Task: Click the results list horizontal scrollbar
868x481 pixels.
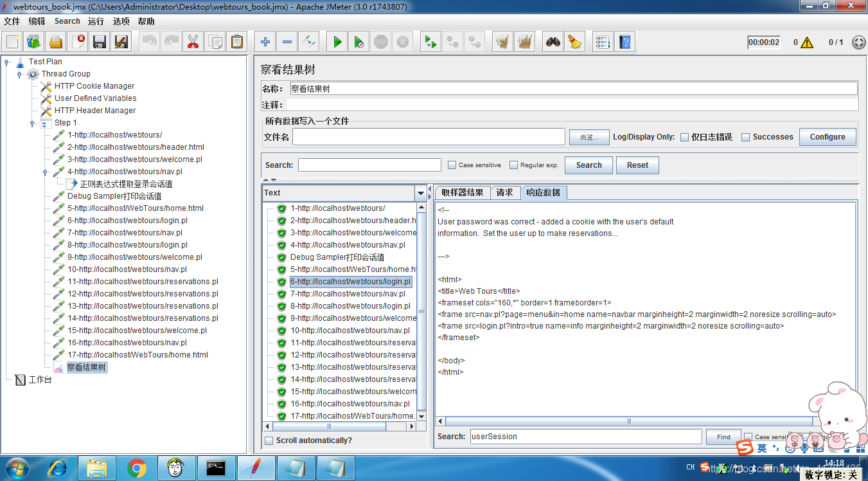Action: pyautogui.click(x=339, y=426)
